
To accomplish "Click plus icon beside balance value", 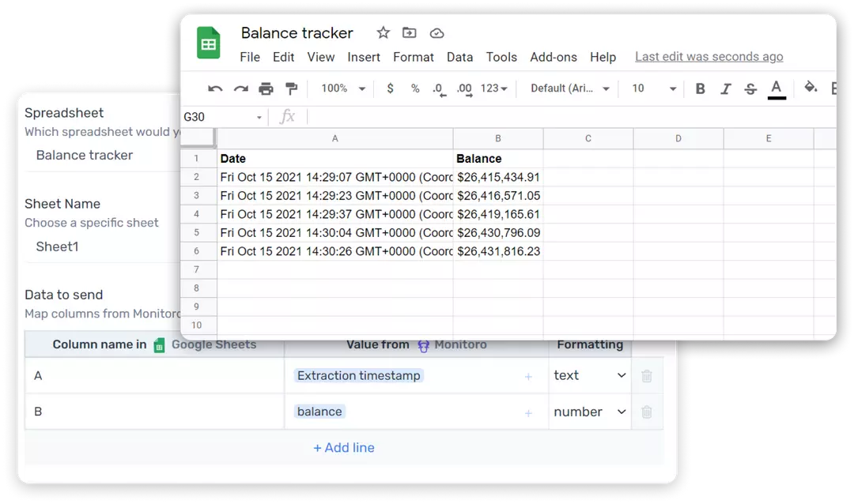I will click(x=528, y=413).
